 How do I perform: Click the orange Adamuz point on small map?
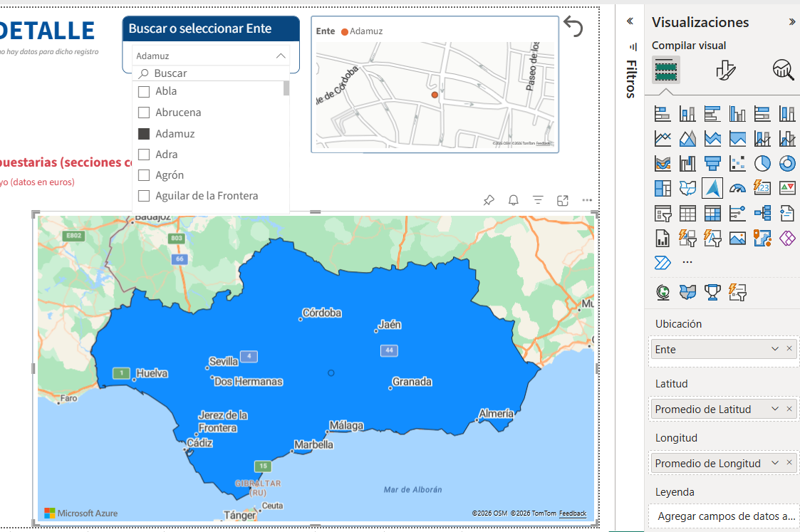coord(435,95)
